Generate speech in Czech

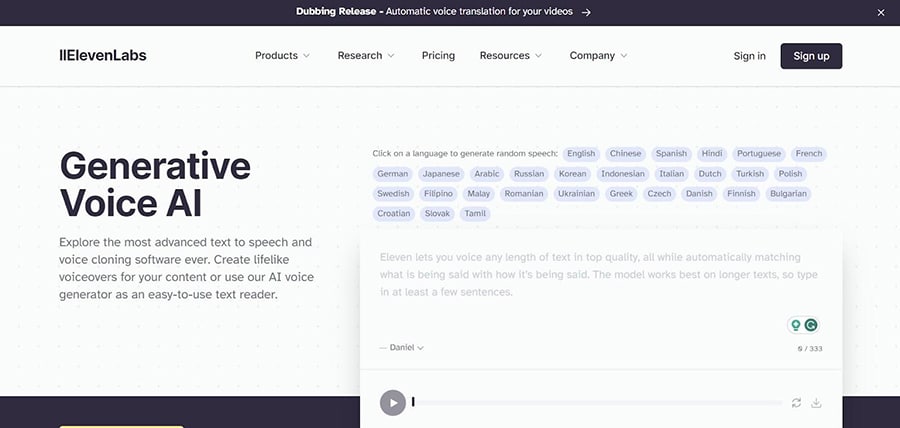pos(660,194)
